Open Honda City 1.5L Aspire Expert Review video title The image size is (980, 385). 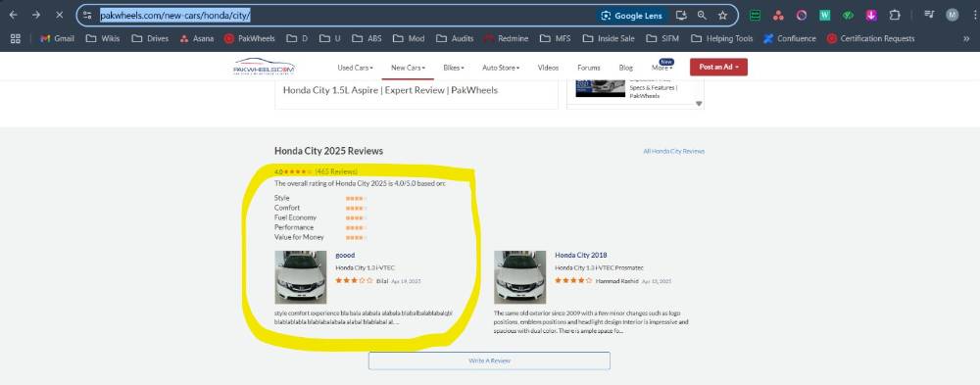(x=390, y=90)
